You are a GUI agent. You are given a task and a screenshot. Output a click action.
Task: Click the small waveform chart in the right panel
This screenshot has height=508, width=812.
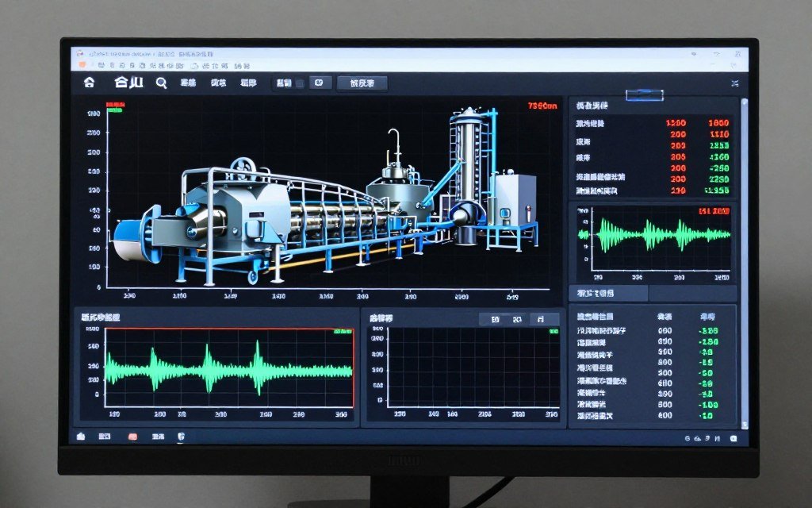click(x=660, y=238)
